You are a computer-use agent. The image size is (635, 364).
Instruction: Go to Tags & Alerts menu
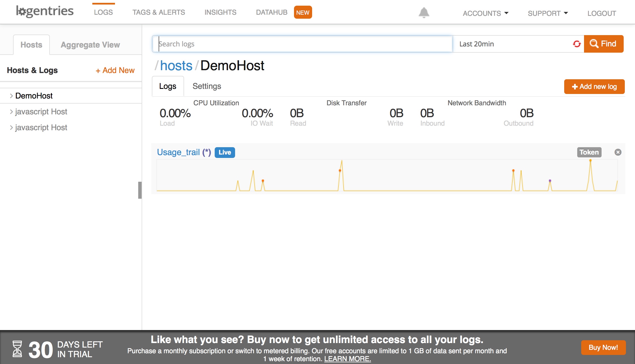pos(159,12)
